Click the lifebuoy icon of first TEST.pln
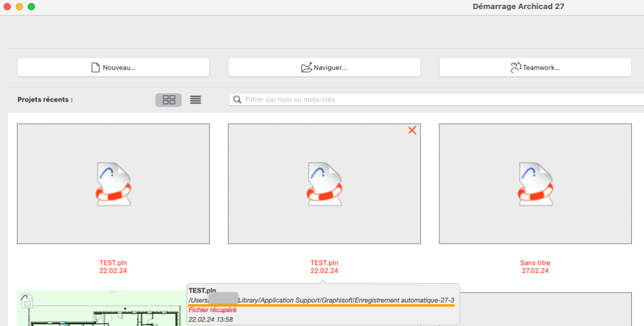 tap(114, 184)
